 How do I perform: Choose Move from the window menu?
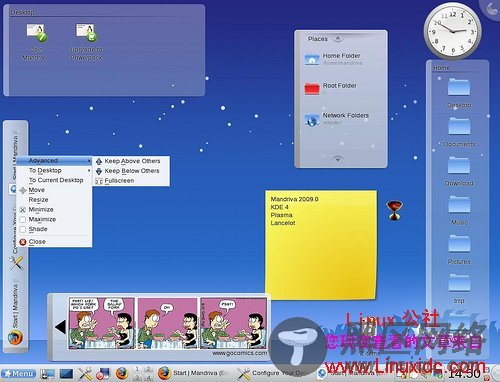coord(54,190)
